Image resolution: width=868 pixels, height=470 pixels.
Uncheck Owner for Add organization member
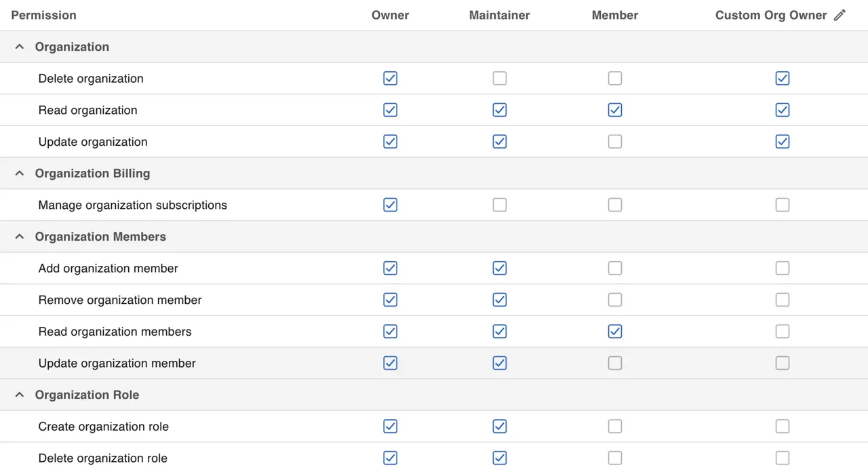click(x=390, y=269)
